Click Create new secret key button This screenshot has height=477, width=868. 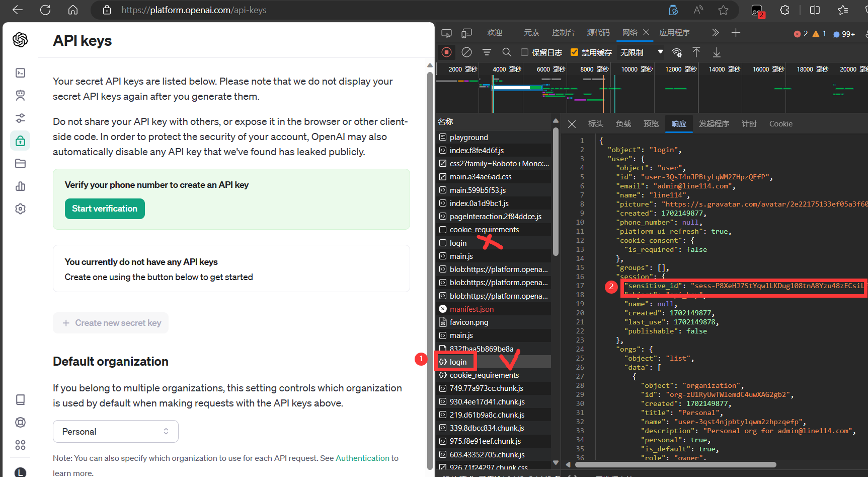[x=111, y=323]
